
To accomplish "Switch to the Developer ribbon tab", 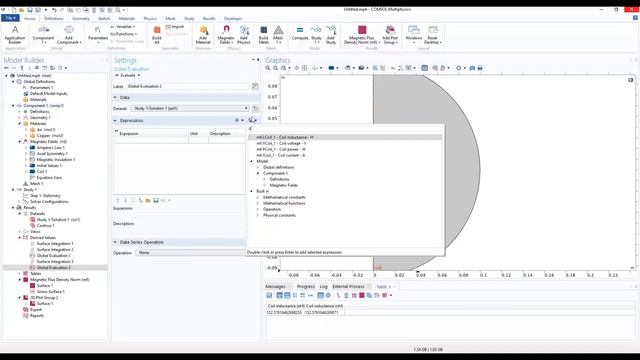I will pyautogui.click(x=233, y=18).
